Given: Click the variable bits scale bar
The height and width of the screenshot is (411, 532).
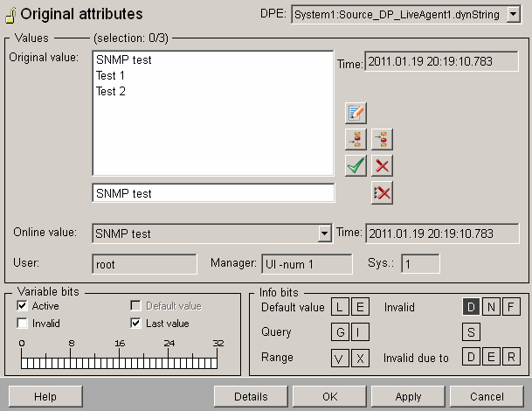Looking at the screenshot, I should pyautogui.click(x=121, y=361).
